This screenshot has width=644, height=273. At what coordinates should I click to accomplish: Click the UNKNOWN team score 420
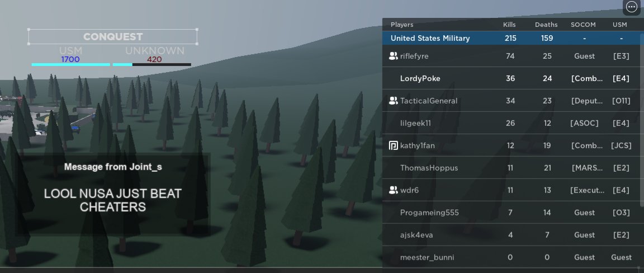pyautogui.click(x=154, y=59)
